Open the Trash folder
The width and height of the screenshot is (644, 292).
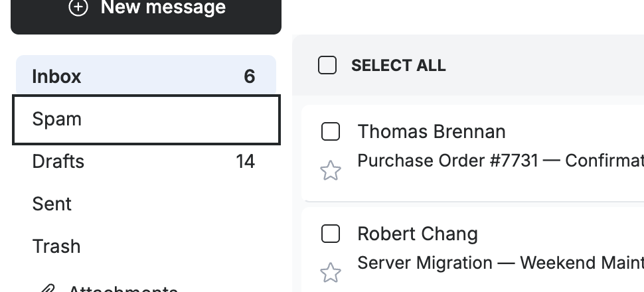click(146, 246)
